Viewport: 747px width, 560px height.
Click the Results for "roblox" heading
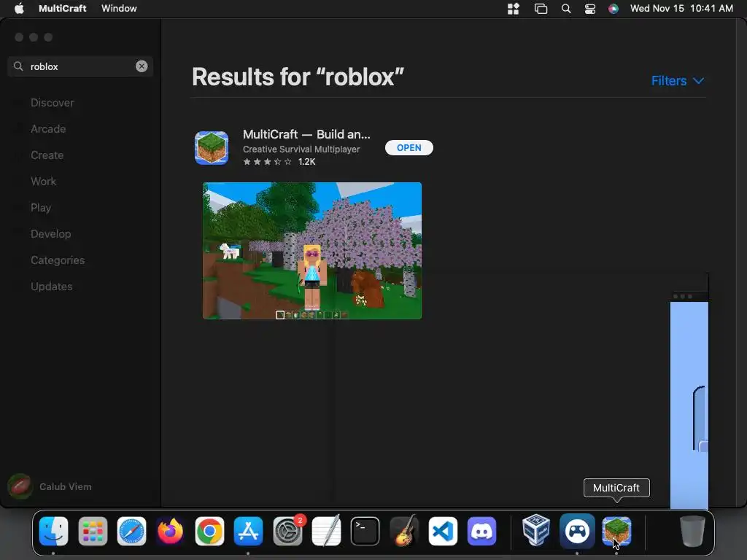click(x=298, y=77)
